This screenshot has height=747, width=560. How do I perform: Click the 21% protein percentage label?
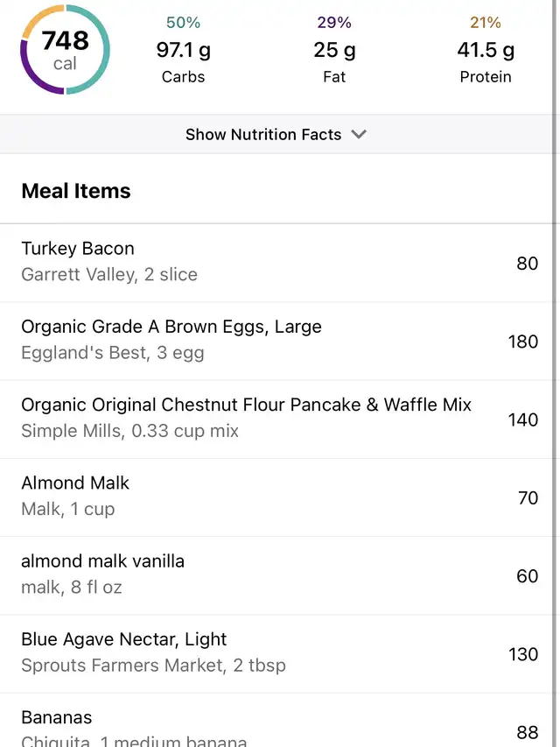tap(486, 23)
